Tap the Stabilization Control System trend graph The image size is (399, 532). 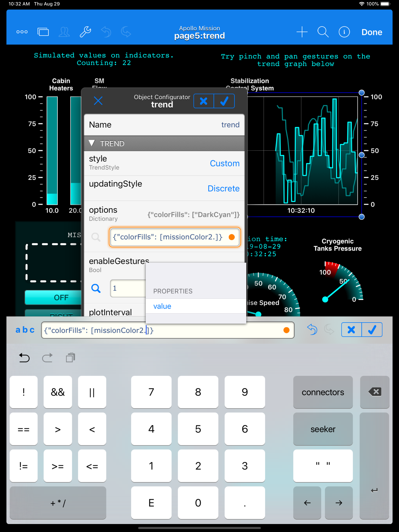303,151
